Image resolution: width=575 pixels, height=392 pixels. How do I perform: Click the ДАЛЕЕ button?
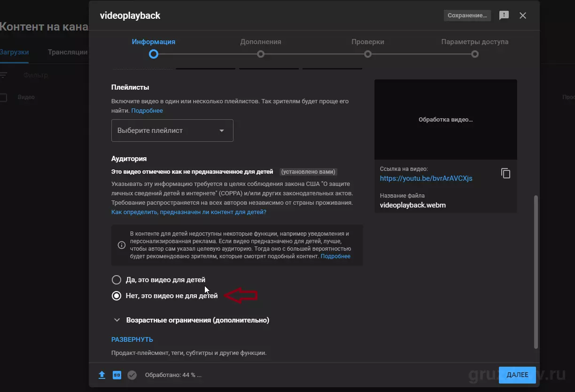tap(517, 375)
